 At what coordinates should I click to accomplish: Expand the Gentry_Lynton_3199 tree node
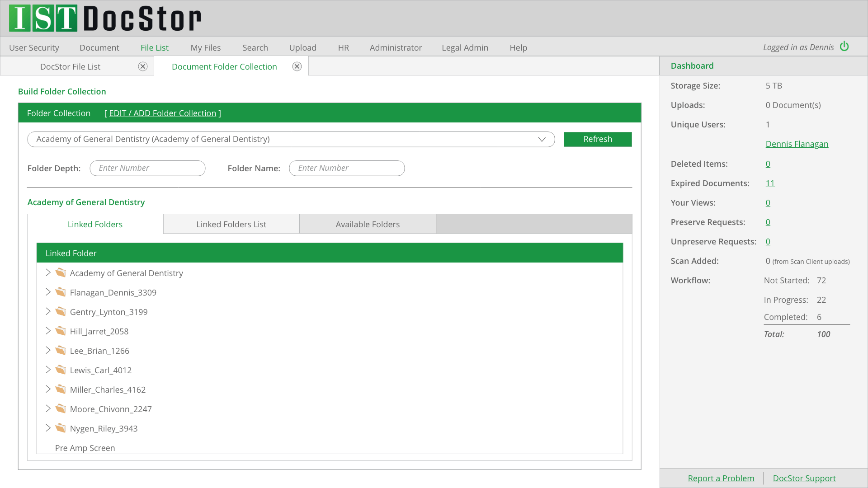pos(48,311)
